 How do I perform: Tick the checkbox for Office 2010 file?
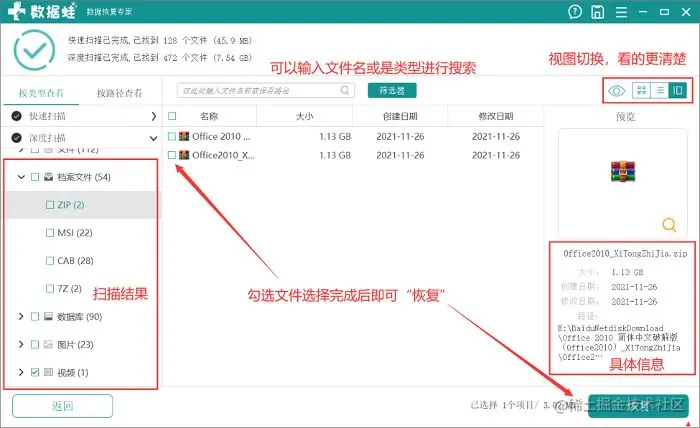[172, 136]
